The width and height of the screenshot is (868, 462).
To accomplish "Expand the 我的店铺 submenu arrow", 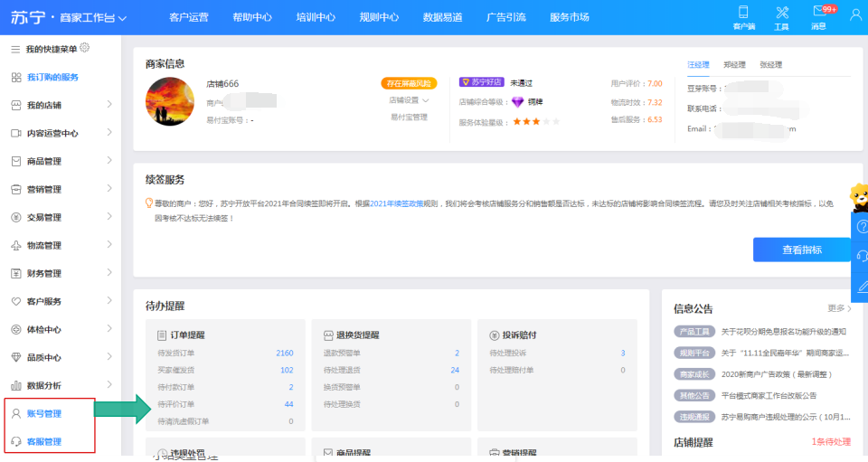I will [x=109, y=104].
